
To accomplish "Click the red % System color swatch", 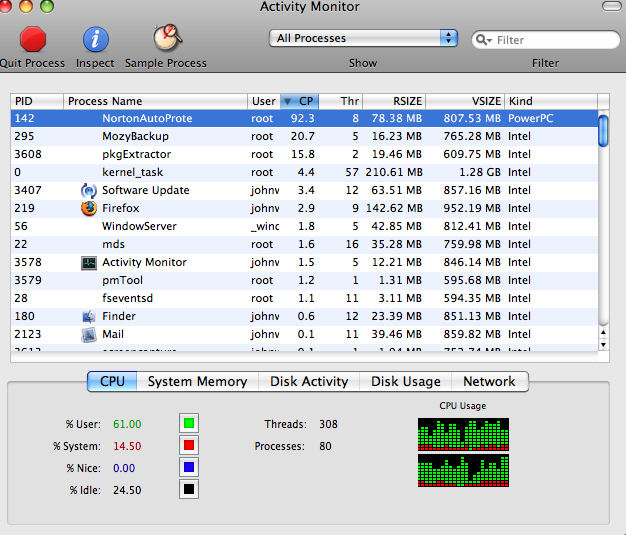I will pos(188,446).
